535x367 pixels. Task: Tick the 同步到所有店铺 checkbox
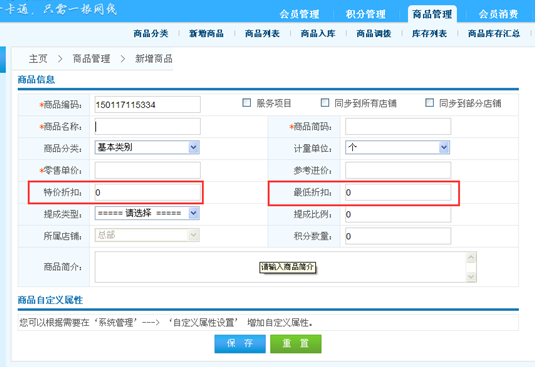325,103
